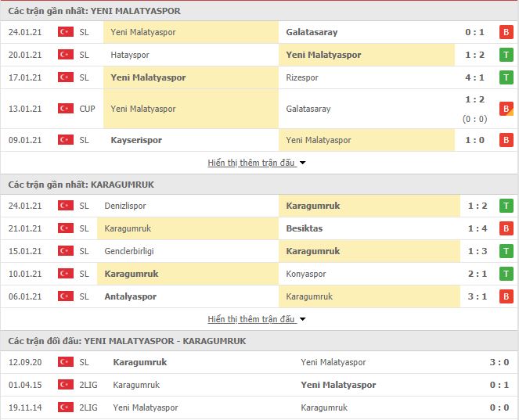
Task: Open Hatayspor team name in the 20.01.21 row
Action: click(130, 55)
